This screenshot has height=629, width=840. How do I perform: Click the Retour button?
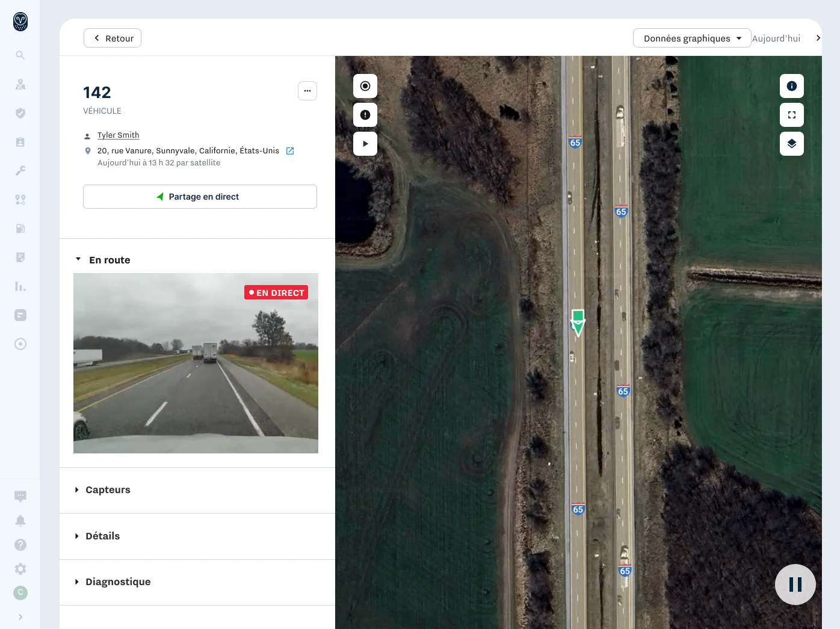[x=112, y=37]
